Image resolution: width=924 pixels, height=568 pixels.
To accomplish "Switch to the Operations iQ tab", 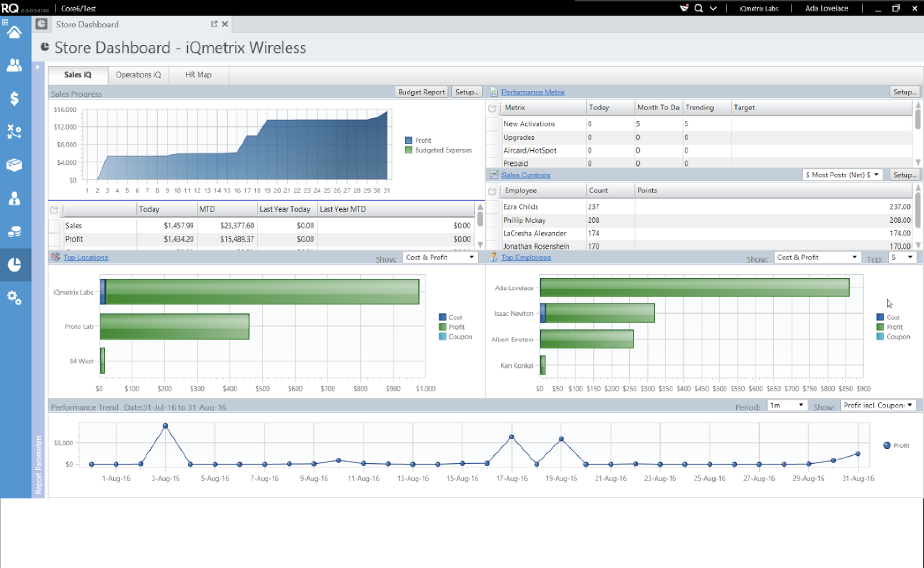I will [138, 75].
